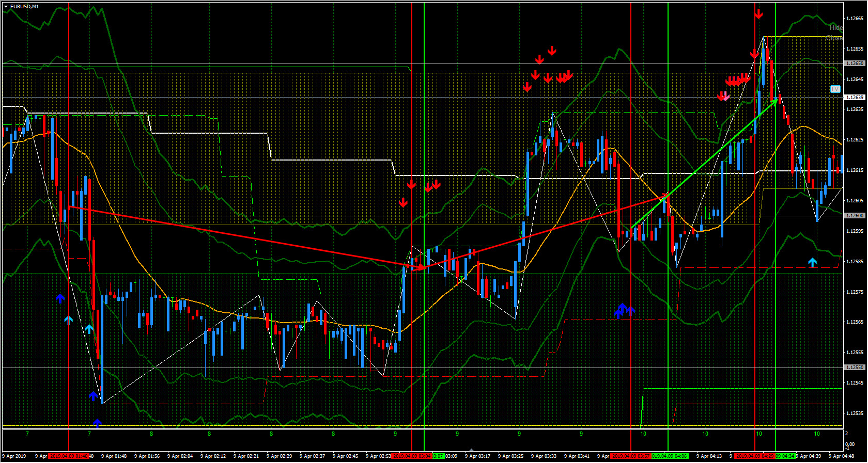The height and width of the screenshot is (463, 868).
Task: Click the 9 Apr 03:41 time label
Action: tap(577, 456)
